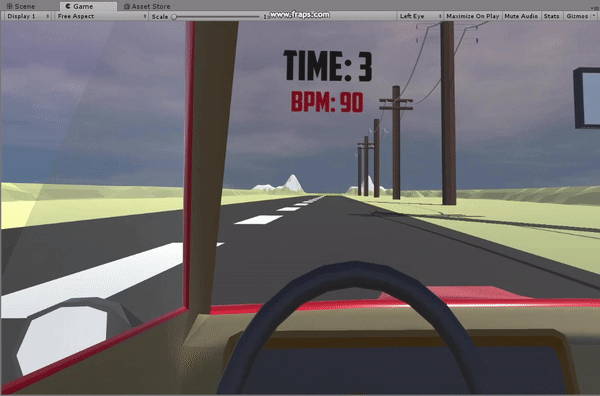Open the Left Eye dropdown

420,16
